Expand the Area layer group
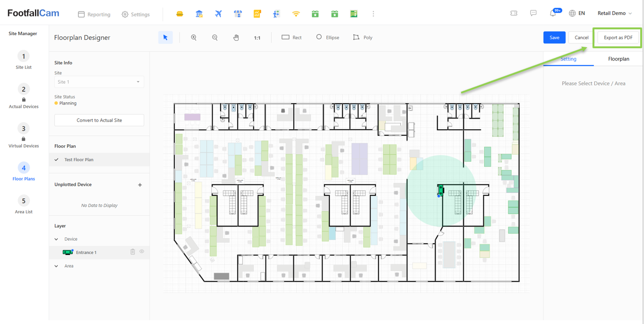The height and width of the screenshot is (324, 644). click(x=57, y=266)
